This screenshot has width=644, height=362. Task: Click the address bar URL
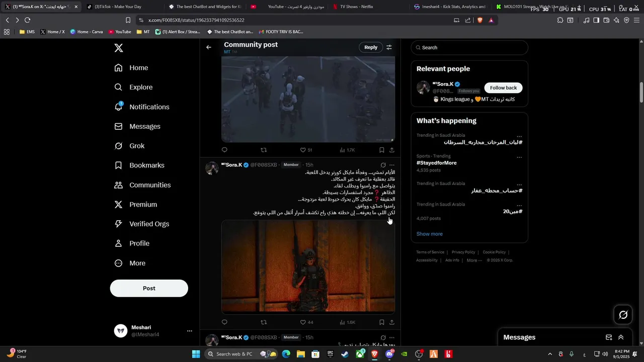pos(196,20)
